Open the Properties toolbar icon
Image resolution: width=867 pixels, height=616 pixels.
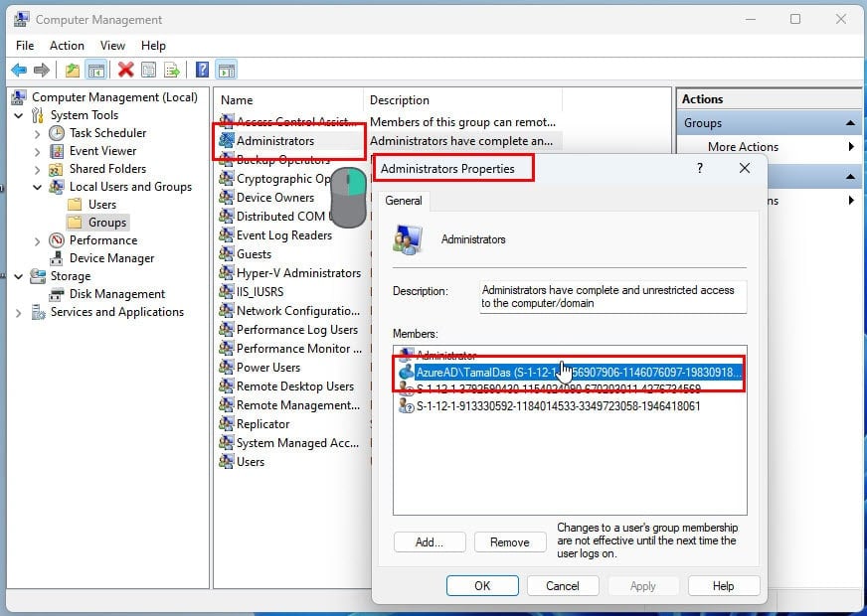pyautogui.click(x=148, y=71)
